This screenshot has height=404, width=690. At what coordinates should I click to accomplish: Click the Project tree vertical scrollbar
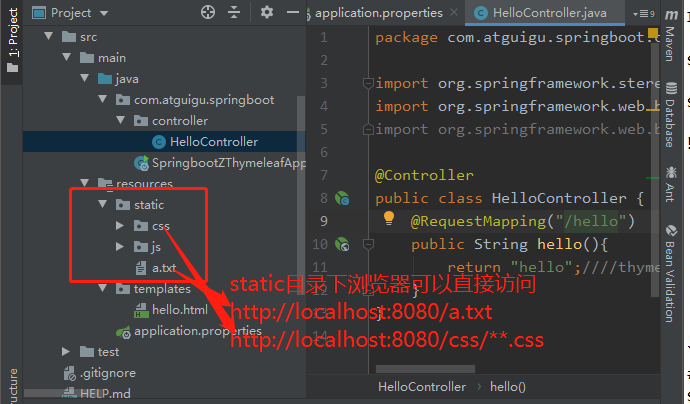coord(301,194)
